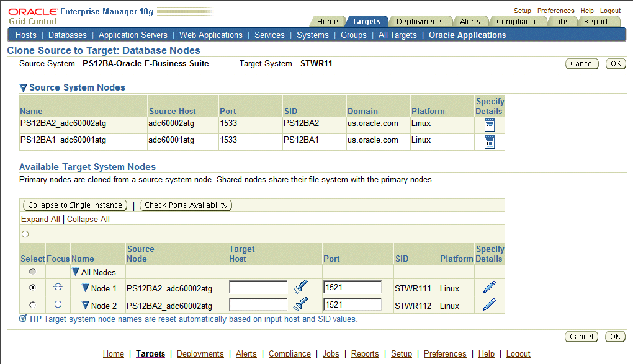
Task: Select the Node 1 radio button
Action: coord(33,287)
